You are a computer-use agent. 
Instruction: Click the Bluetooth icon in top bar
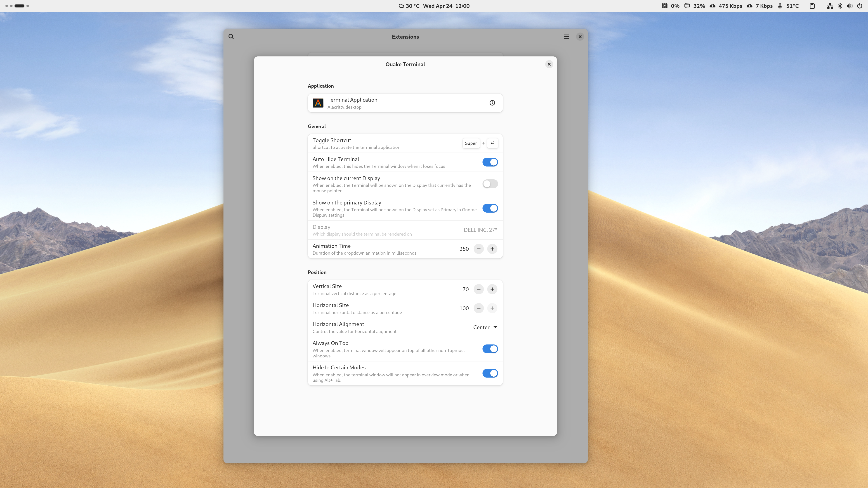(840, 6)
